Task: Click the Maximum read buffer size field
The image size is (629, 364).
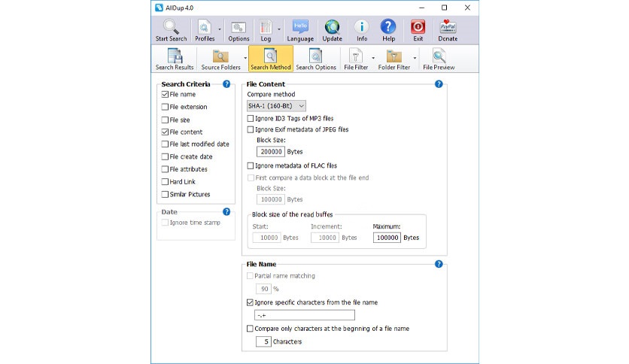Action: pyautogui.click(x=387, y=238)
